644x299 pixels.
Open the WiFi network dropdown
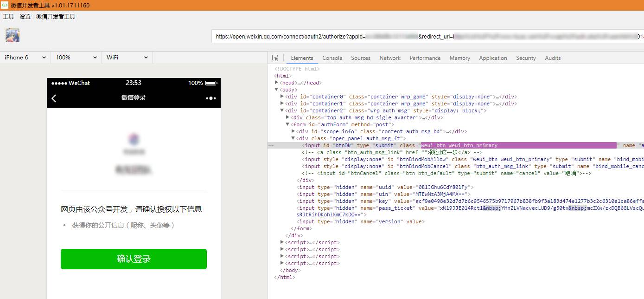click(127, 58)
